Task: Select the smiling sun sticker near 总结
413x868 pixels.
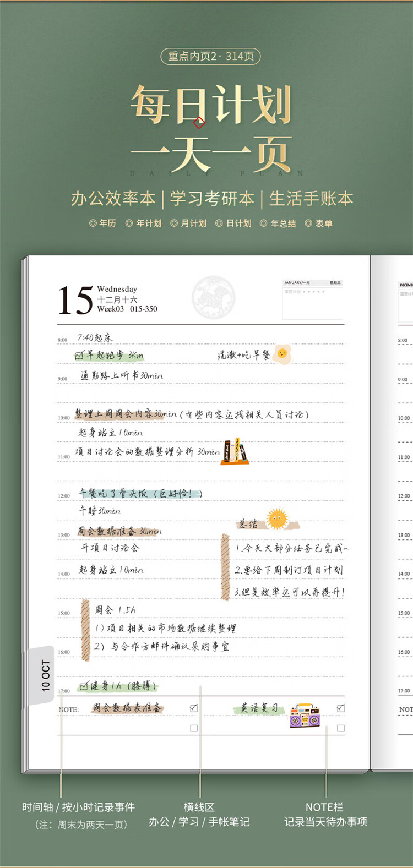Action: point(277,518)
